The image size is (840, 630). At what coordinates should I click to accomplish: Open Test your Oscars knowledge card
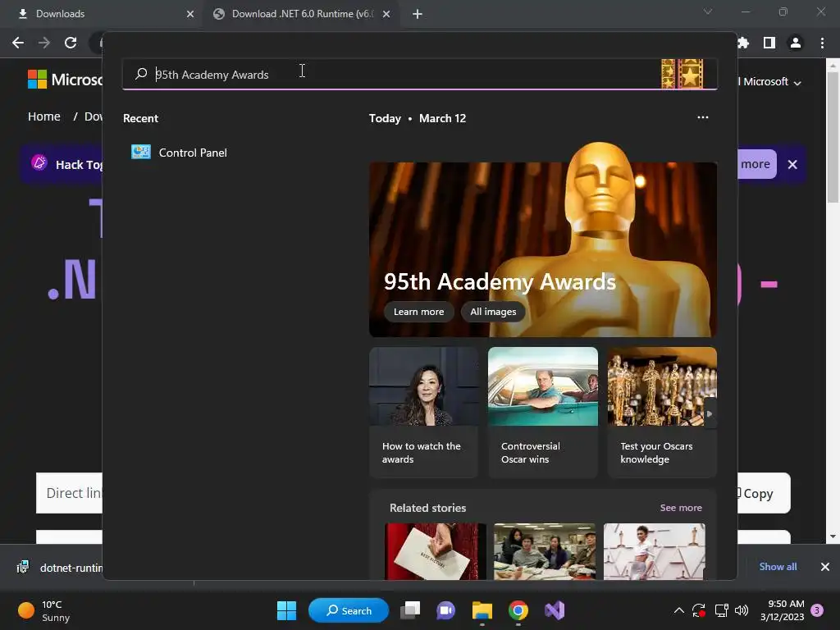(x=662, y=412)
